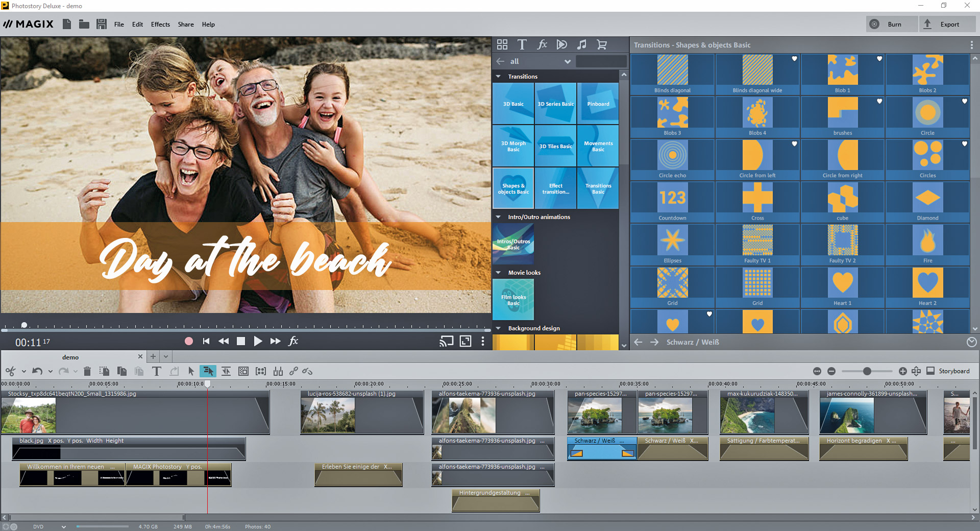
Task: Click the Burn button
Action: [x=892, y=24]
